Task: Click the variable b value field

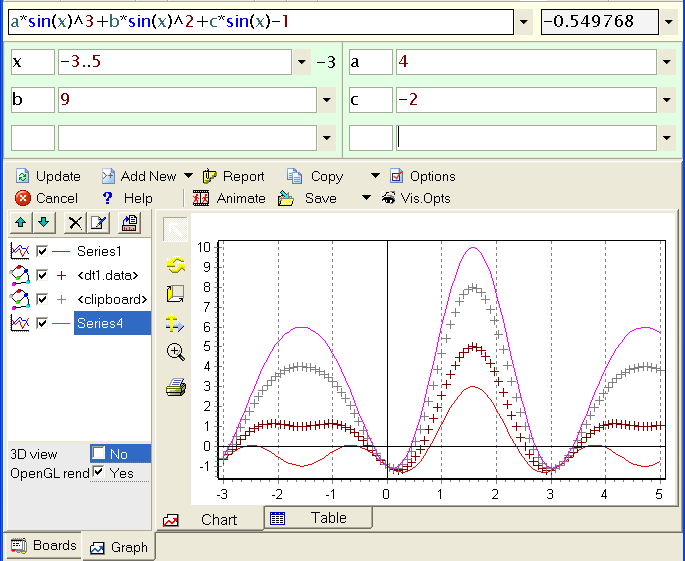Action: [186, 100]
